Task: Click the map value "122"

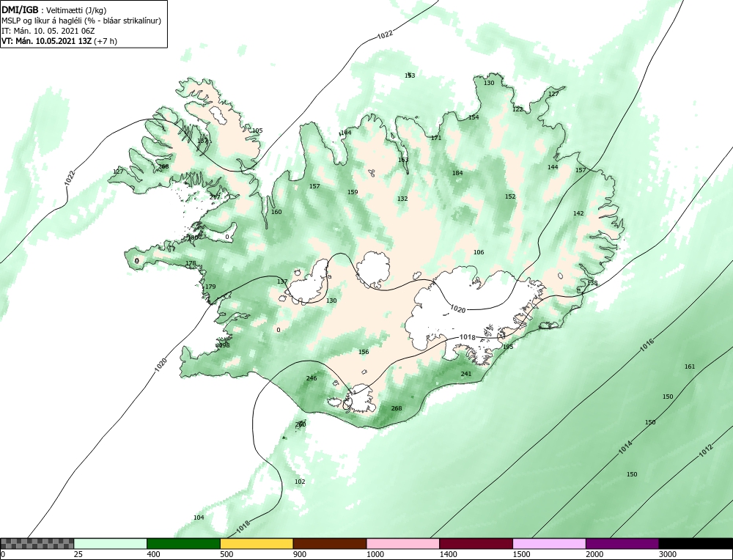Action: (517, 109)
